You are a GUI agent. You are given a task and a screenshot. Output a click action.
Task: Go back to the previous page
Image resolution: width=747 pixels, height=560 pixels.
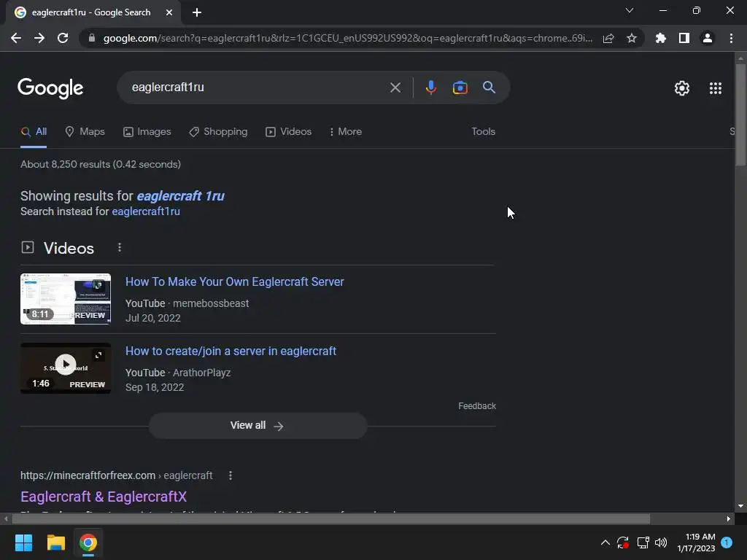[x=16, y=38]
